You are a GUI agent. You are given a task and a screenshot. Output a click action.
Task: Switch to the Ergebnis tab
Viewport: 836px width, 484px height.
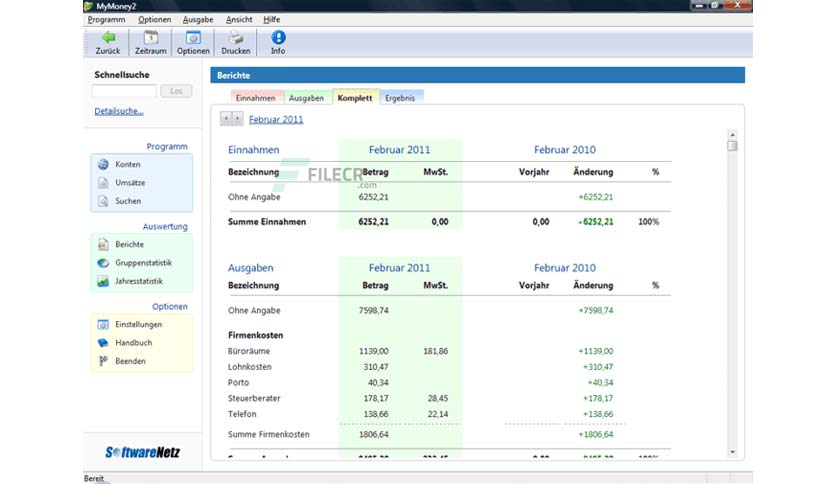tap(400, 98)
